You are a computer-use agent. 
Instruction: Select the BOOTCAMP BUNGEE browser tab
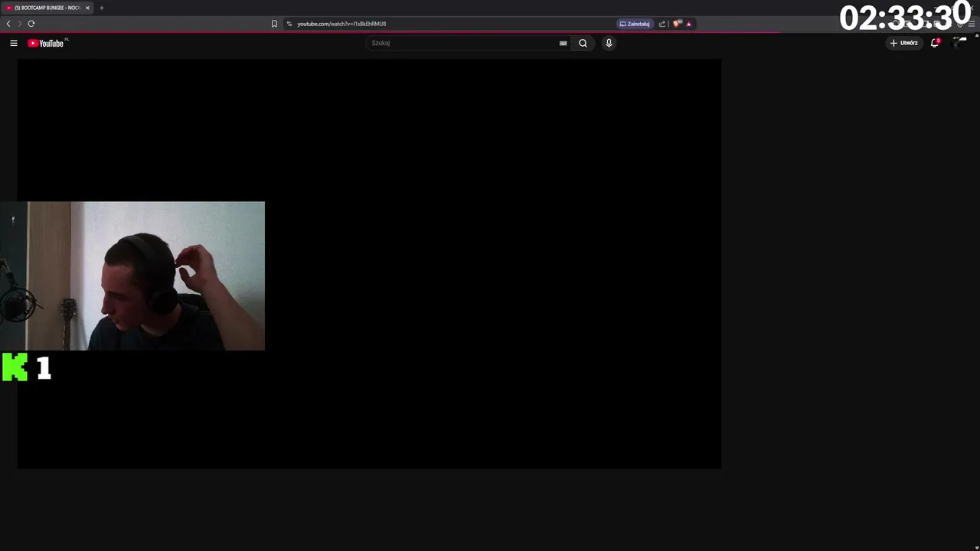pyautogui.click(x=46, y=8)
